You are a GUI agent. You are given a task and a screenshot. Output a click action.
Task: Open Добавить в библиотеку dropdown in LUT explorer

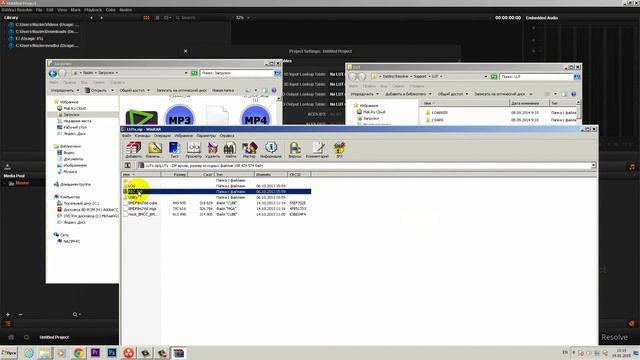408,94
